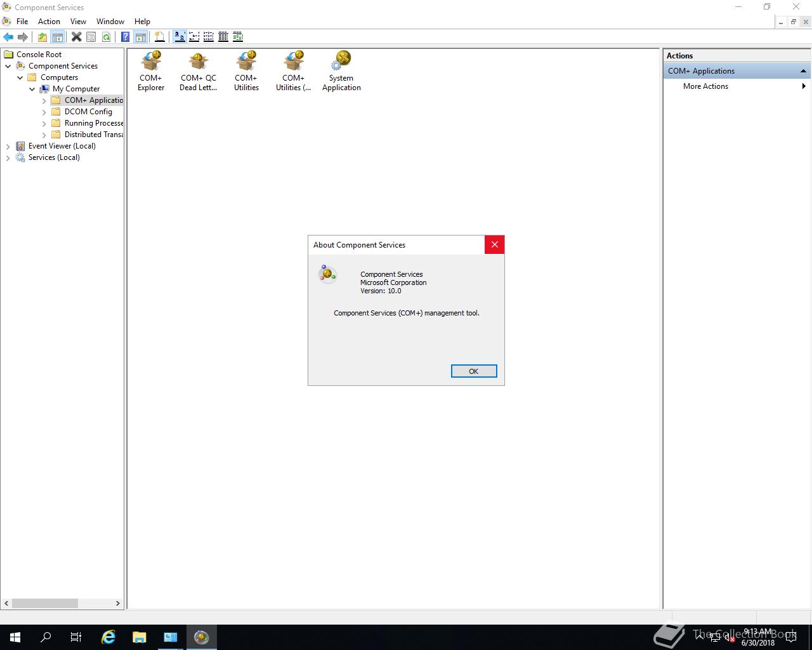Viewport: 812px width, 650px height.
Task: Select Detail view toolbar button
Action: click(x=223, y=37)
